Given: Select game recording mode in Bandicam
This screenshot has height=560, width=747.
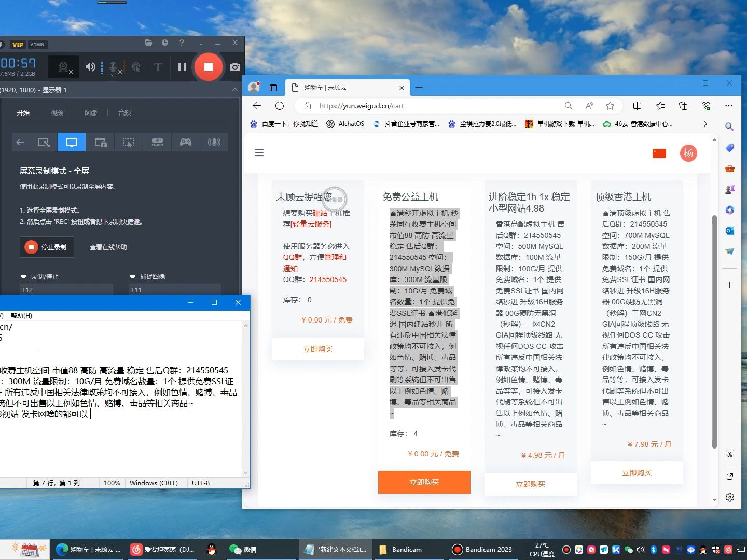Looking at the screenshot, I should [185, 142].
